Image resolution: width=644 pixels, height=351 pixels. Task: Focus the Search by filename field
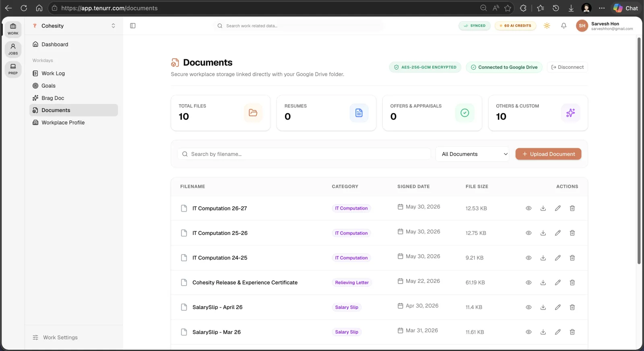pos(304,154)
